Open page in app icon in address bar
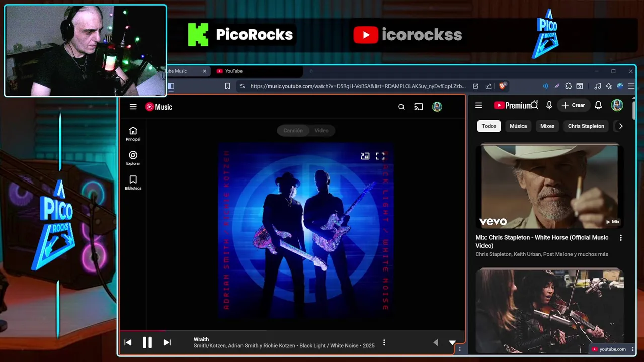Image resolution: width=644 pixels, height=362 pixels. coord(475,86)
